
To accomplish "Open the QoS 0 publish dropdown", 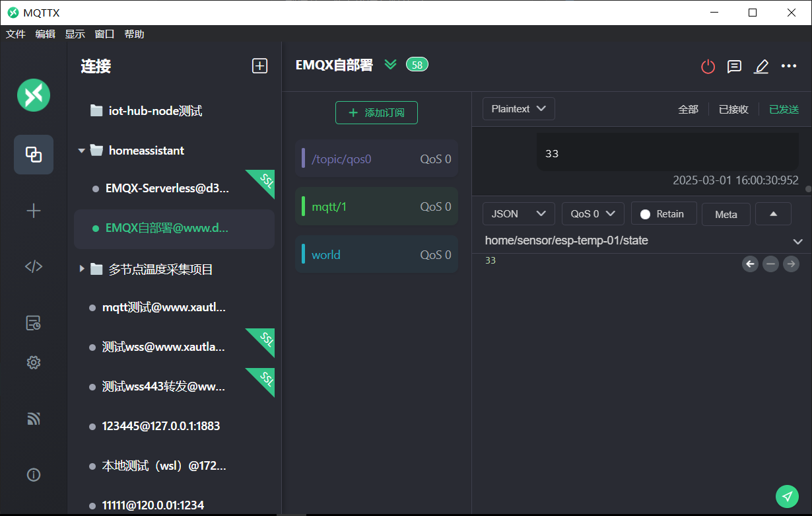I will pyautogui.click(x=592, y=214).
